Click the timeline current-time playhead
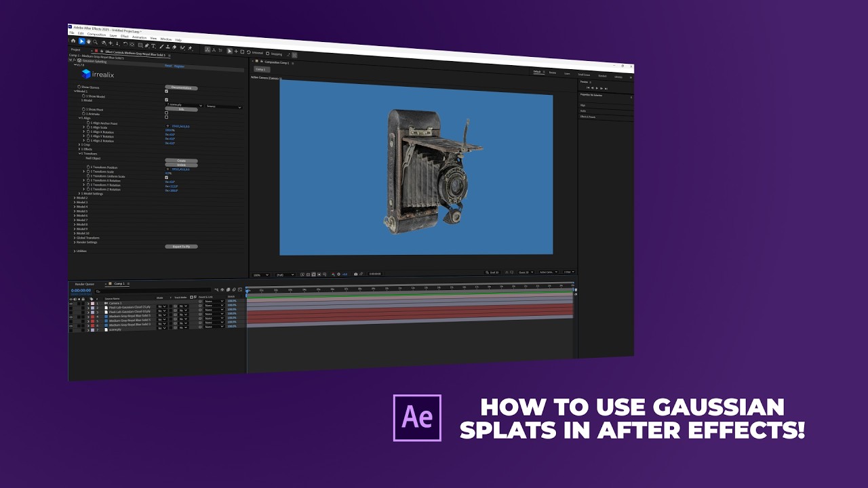This screenshot has height=488, width=868. (x=248, y=291)
